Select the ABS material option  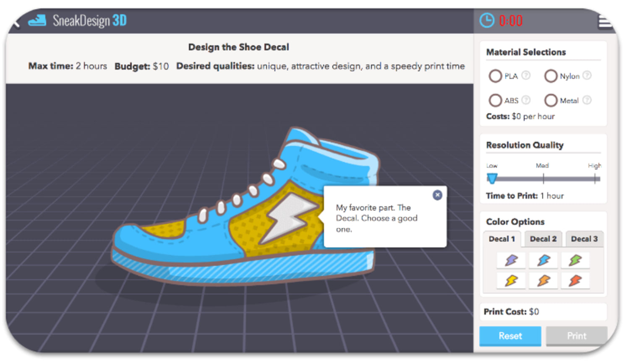(x=495, y=100)
